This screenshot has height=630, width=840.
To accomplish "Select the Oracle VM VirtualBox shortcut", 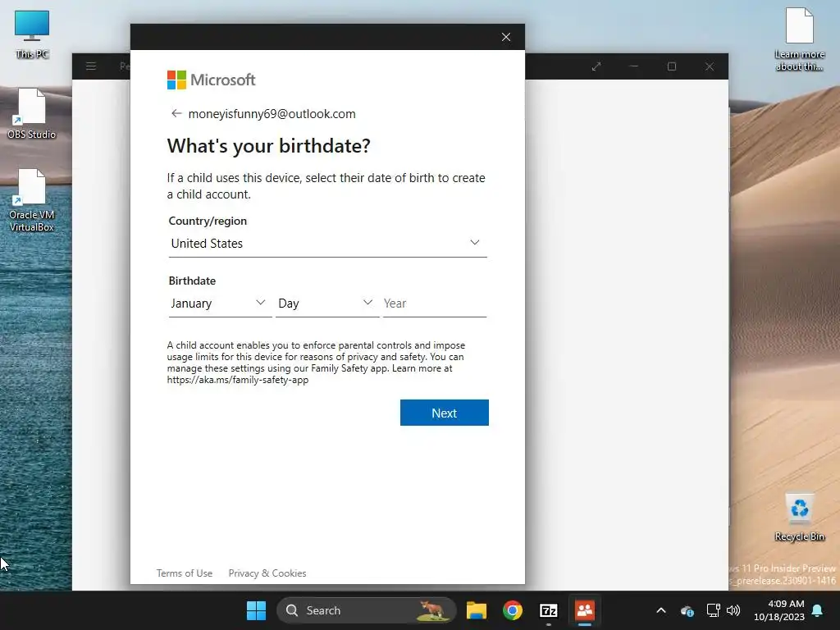I will [x=32, y=200].
